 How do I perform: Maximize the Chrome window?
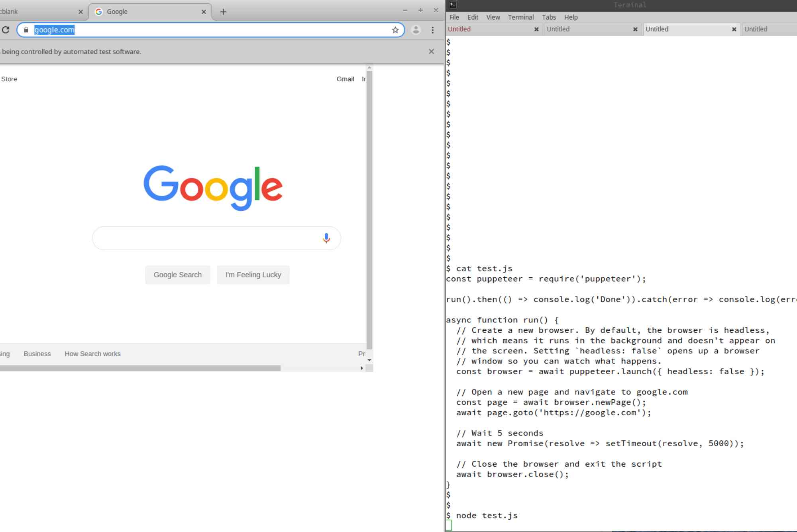420,10
